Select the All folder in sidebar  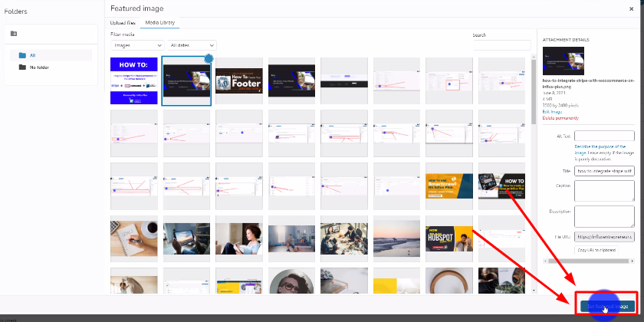(32, 55)
